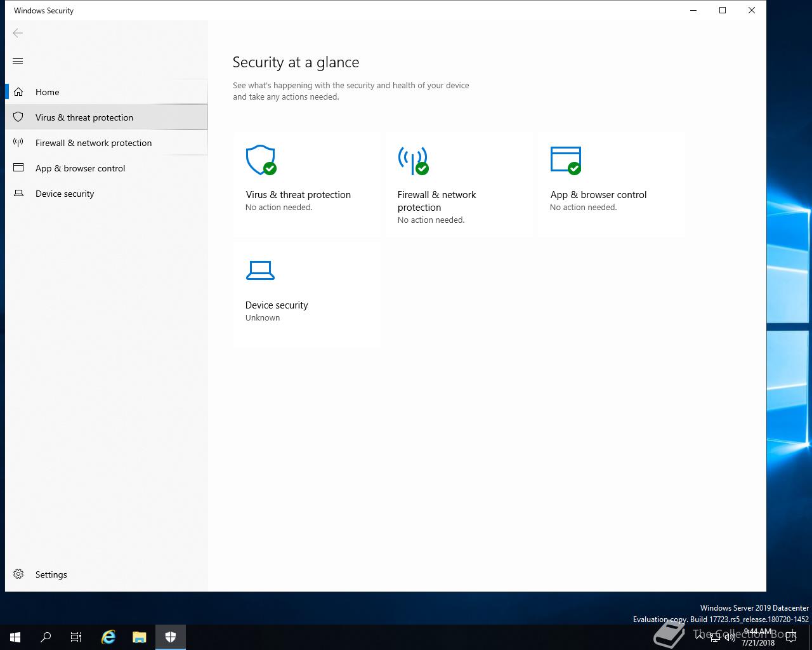The height and width of the screenshot is (650, 812).
Task: Click the sidebar shield icon for Virus protection
Action: 18,117
